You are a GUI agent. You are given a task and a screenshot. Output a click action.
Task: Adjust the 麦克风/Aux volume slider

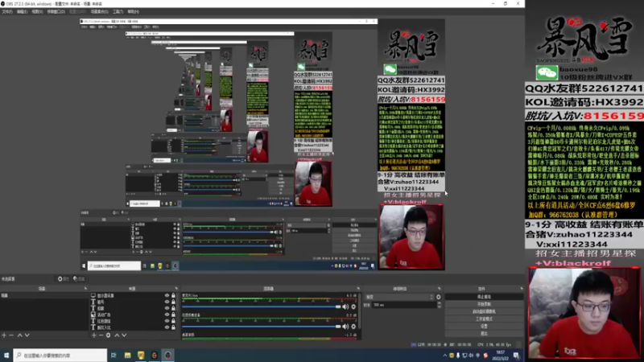point(262,306)
